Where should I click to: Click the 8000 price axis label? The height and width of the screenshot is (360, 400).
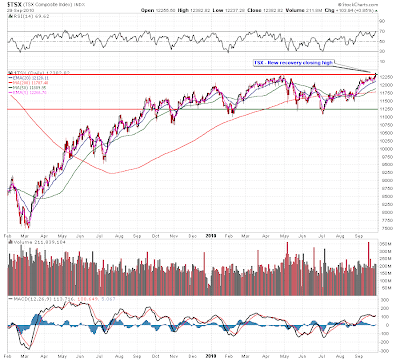[x=386, y=212]
